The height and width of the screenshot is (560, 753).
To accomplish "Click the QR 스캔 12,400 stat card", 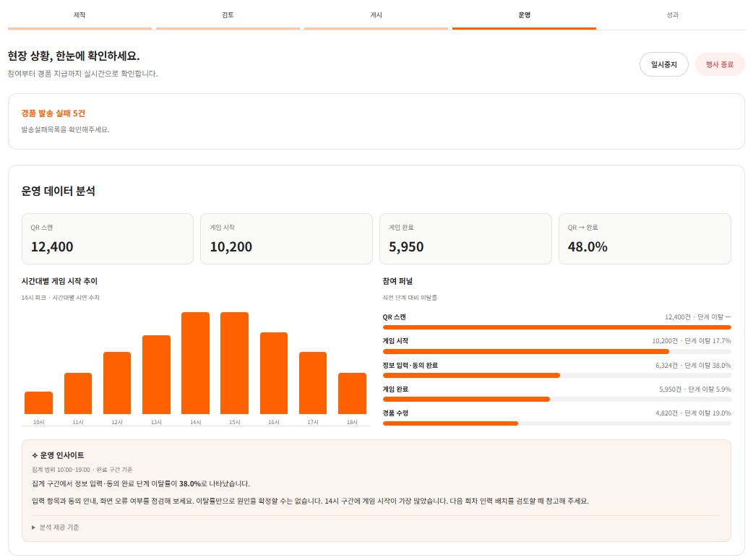I will pos(108,238).
